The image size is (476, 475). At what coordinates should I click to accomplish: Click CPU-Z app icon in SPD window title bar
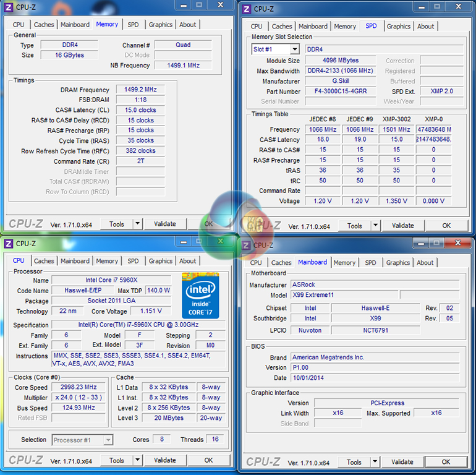247,9
